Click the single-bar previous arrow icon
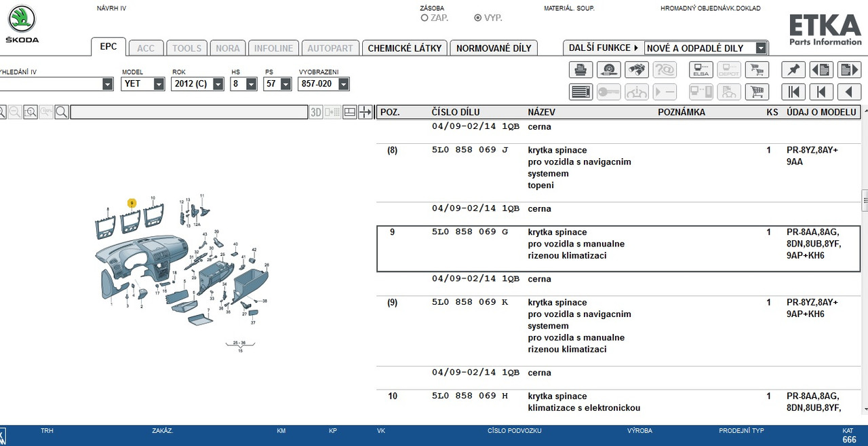Screen dimensions: 868x446 [821, 92]
